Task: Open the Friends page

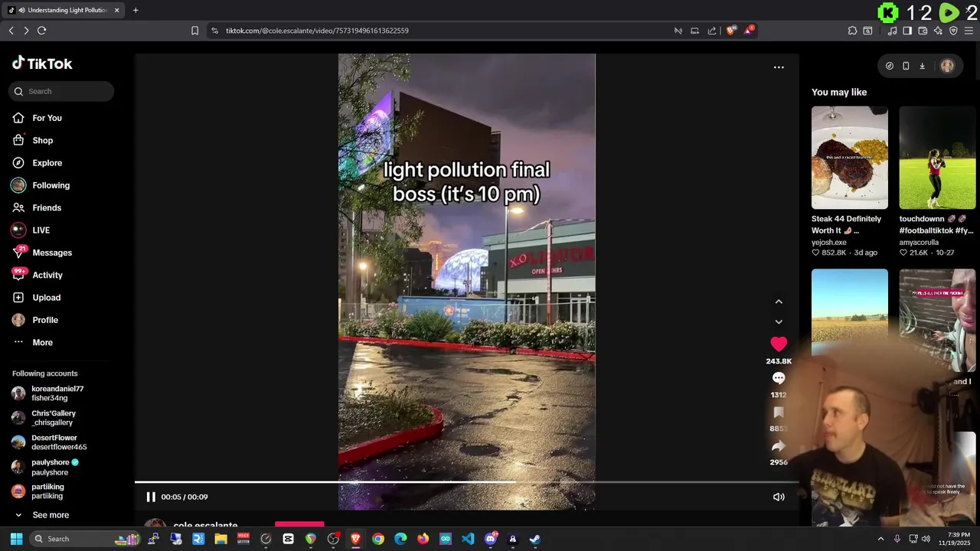Action: click(x=46, y=207)
